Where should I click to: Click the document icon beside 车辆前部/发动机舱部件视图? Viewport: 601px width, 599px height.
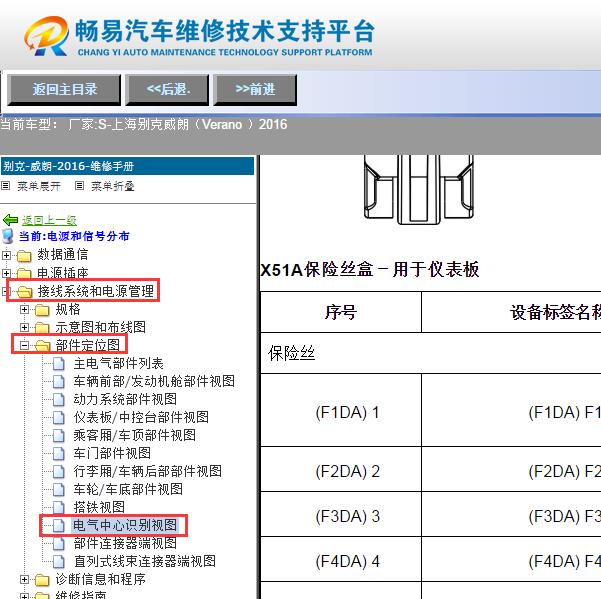[x=59, y=382]
